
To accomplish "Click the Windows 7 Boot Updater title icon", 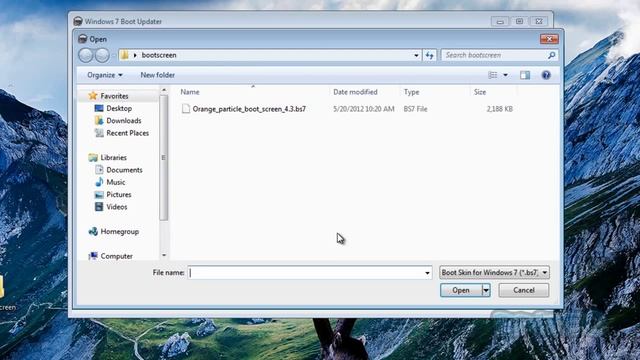I will pyautogui.click(x=78, y=21).
